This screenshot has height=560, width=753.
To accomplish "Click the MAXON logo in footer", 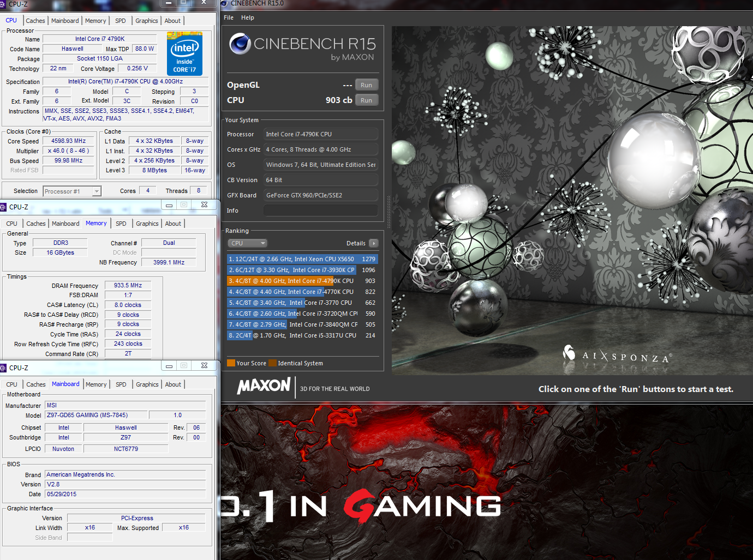I will click(x=264, y=386).
